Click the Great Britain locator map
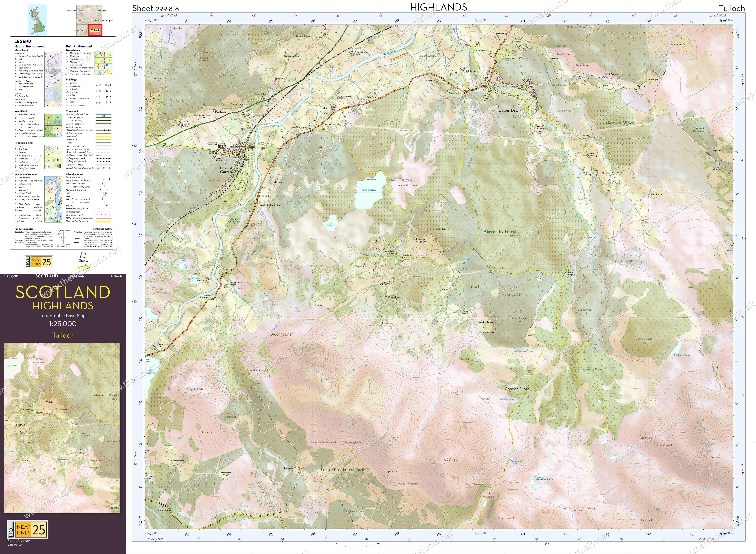The image size is (756, 554). tap(38, 20)
